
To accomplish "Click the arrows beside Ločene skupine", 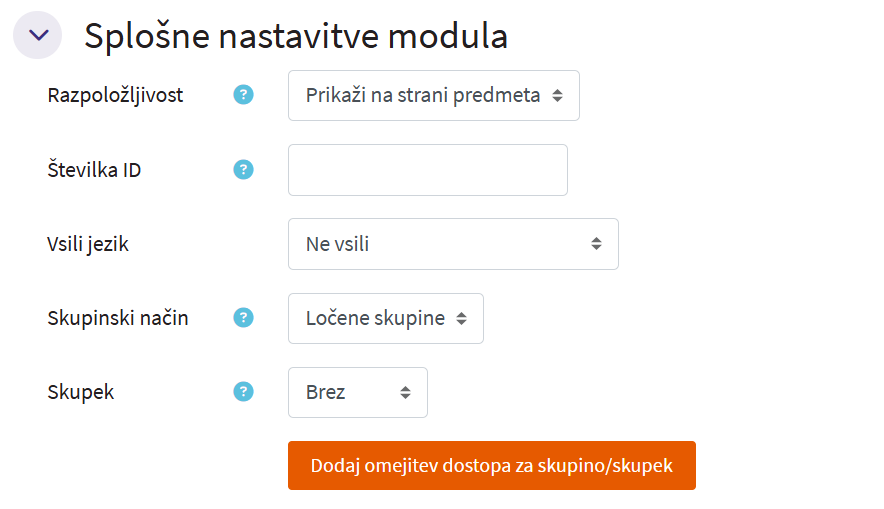I will click(x=461, y=318).
